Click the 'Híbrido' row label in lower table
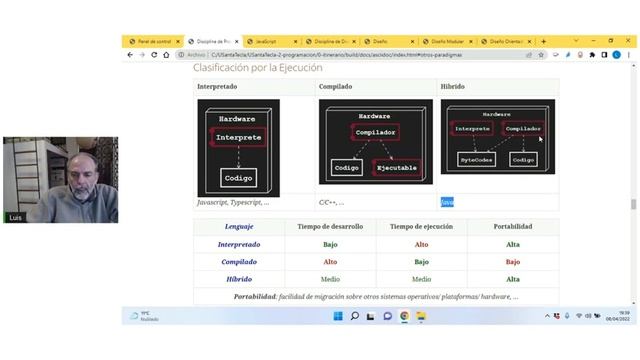Image resolution: width=640 pixels, height=360 pixels. coord(239,279)
